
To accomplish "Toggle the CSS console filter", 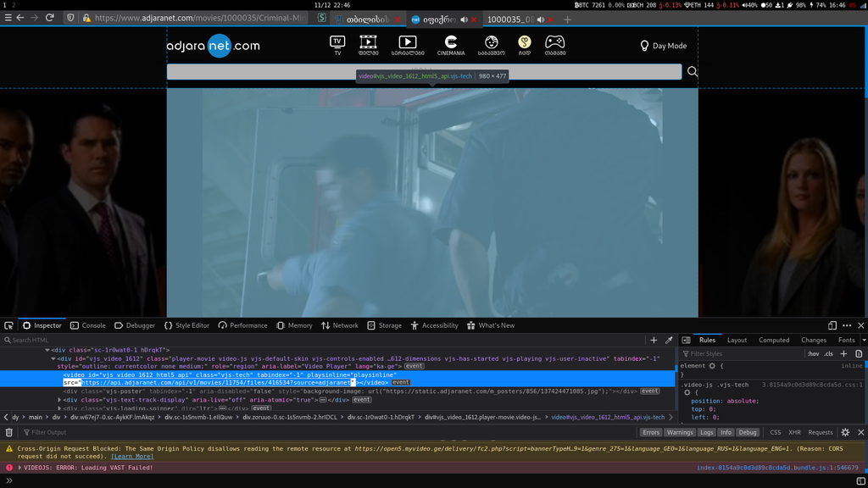I will [x=775, y=432].
